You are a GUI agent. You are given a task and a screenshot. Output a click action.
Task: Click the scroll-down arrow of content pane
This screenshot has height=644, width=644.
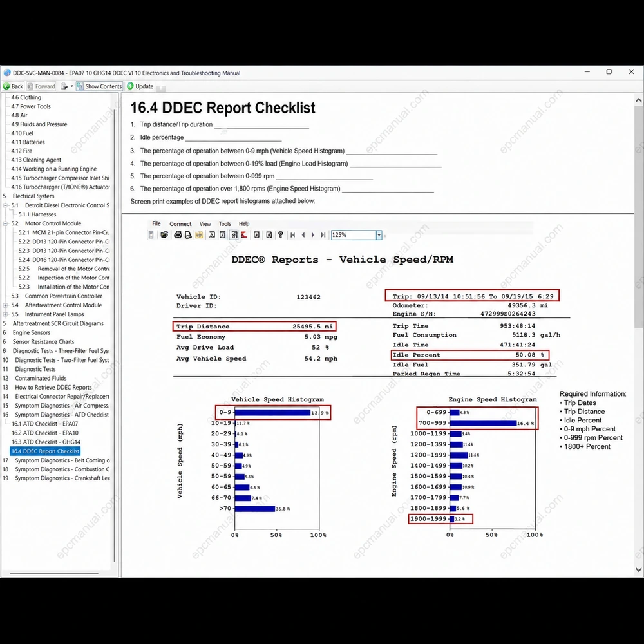click(x=639, y=570)
